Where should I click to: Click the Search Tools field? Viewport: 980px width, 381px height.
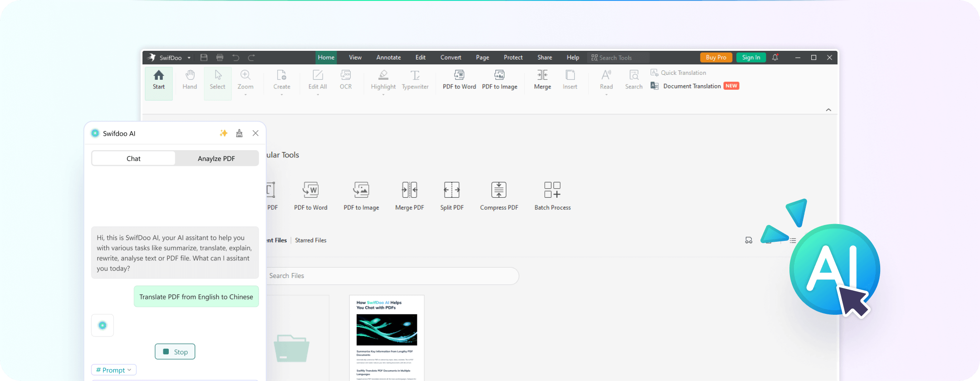(x=619, y=58)
